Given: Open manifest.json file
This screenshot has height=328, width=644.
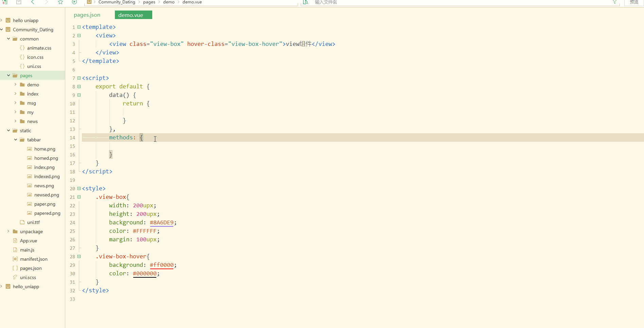Looking at the screenshot, I should point(34,259).
